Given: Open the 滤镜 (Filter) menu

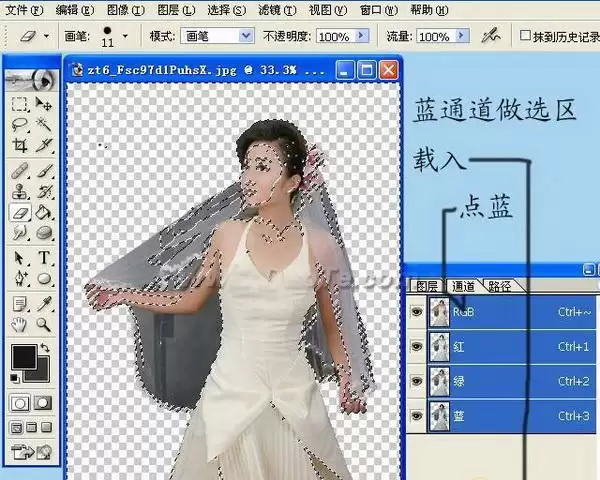Looking at the screenshot, I should 277,10.
